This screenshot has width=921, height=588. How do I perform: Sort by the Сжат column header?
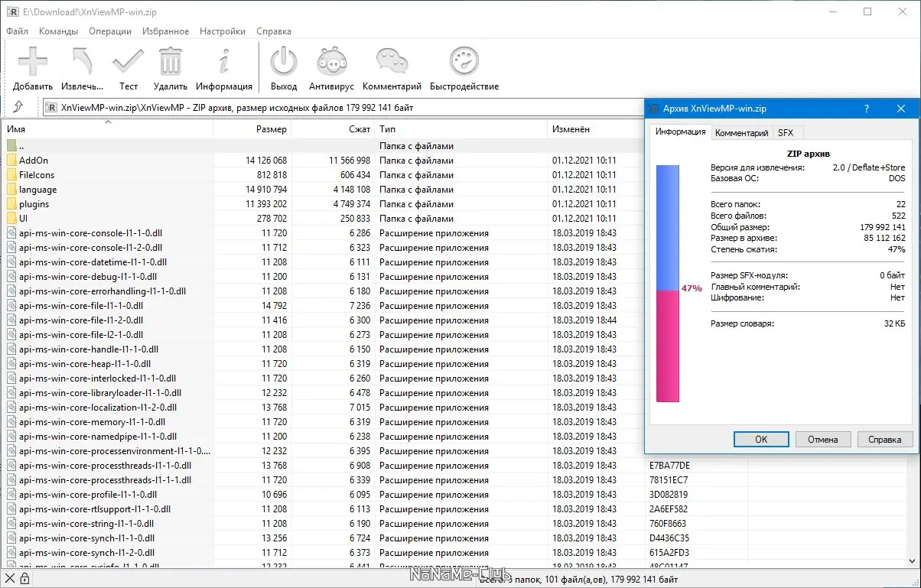tap(333, 129)
